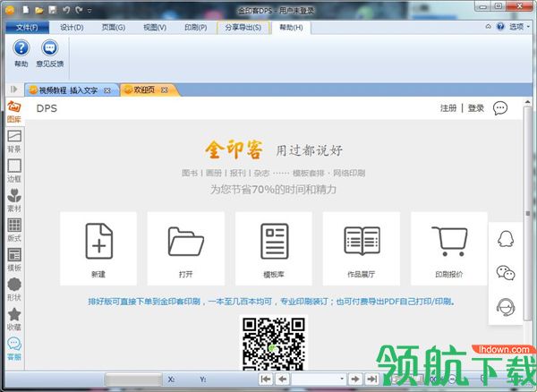
Task: Open the 模板 template sidebar icon
Action: point(14,260)
